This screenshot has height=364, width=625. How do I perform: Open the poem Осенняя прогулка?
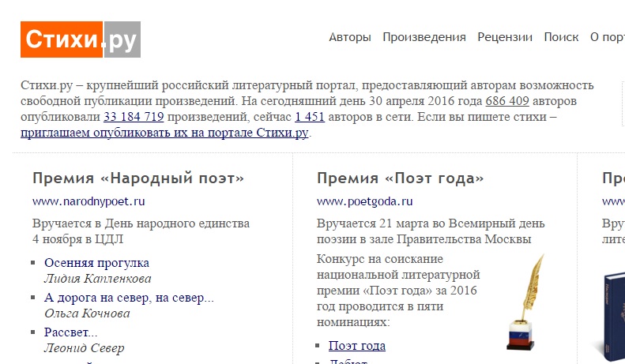97,263
